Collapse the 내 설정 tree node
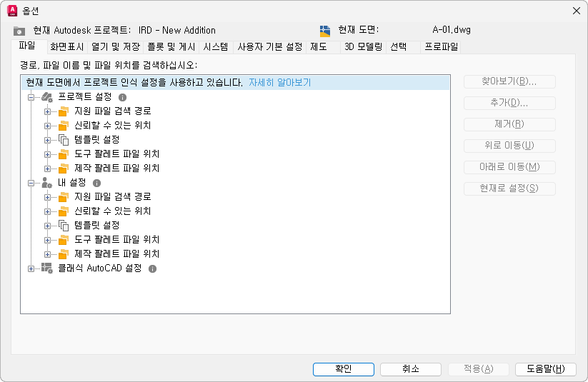This screenshot has width=588, height=382. (31, 183)
